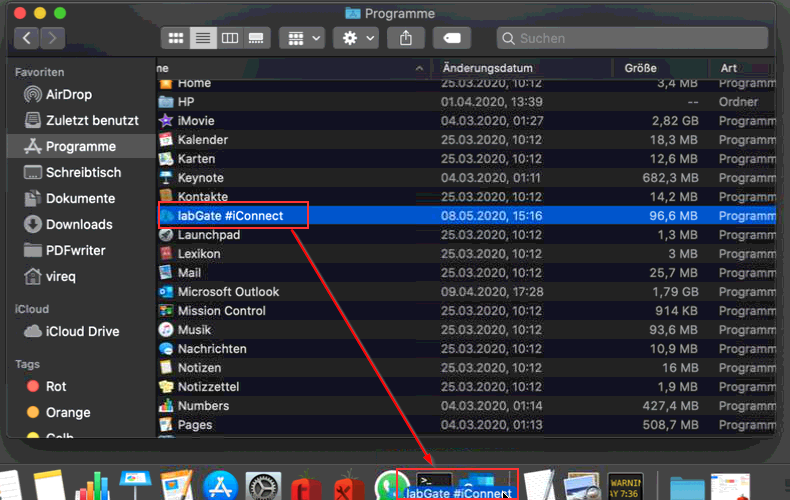Switch to list view mode

[x=203, y=38]
